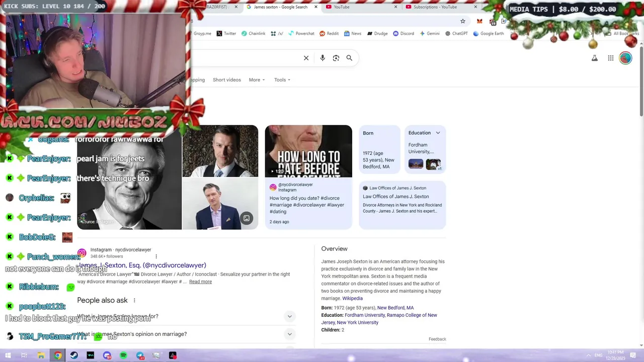Open Law Offices of James J. Sexton card

tap(402, 205)
